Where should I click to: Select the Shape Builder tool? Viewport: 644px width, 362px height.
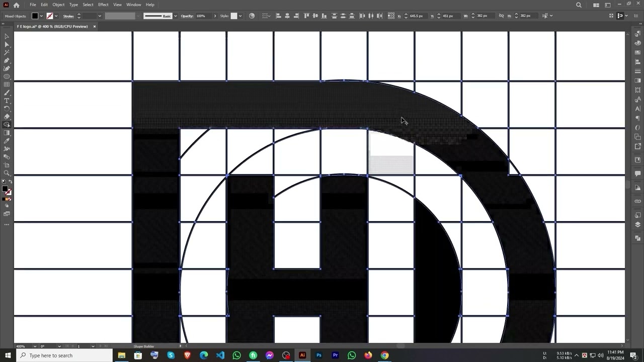(7, 125)
